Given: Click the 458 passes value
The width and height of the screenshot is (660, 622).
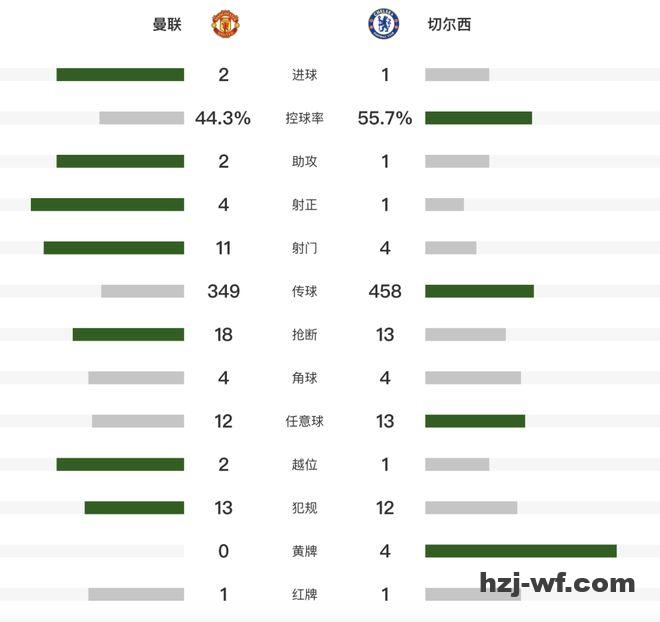Looking at the screenshot, I should [385, 291].
